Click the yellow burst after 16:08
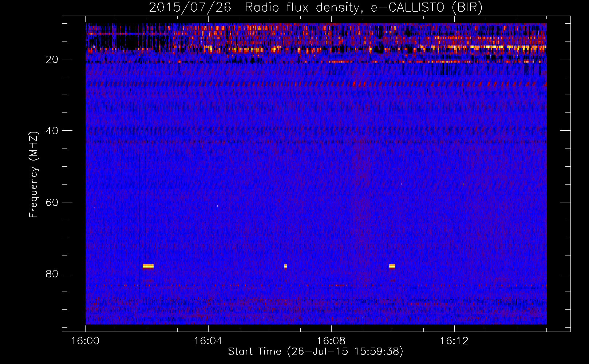Image resolution: width=589 pixels, height=364 pixels. (392, 266)
